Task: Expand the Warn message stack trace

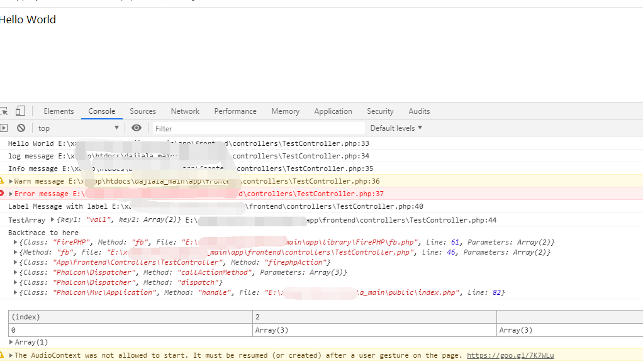Action: pos(11,181)
